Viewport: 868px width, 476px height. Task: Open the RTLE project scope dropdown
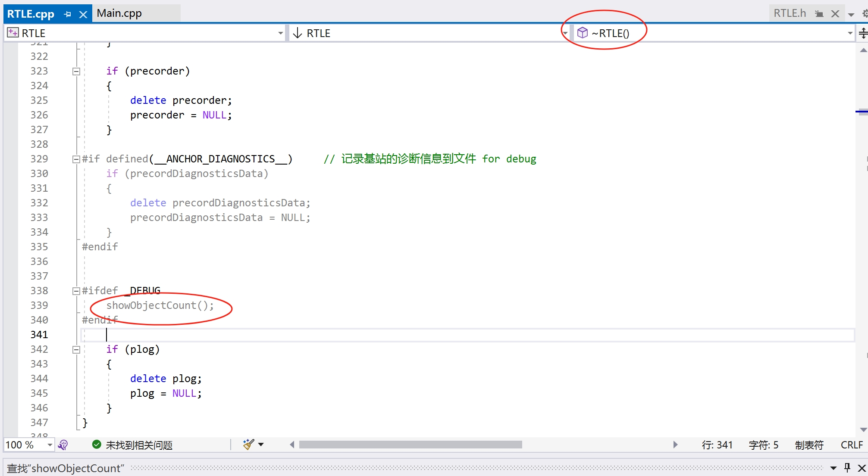[280, 33]
